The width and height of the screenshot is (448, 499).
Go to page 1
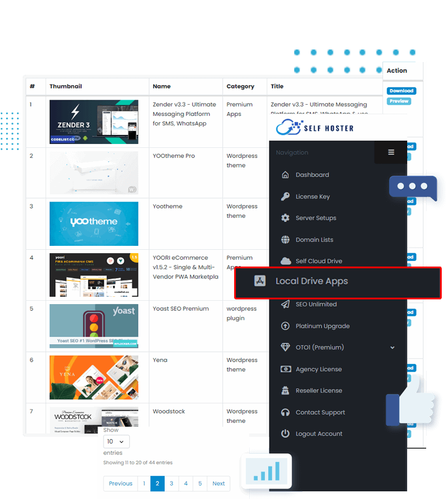point(144,483)
